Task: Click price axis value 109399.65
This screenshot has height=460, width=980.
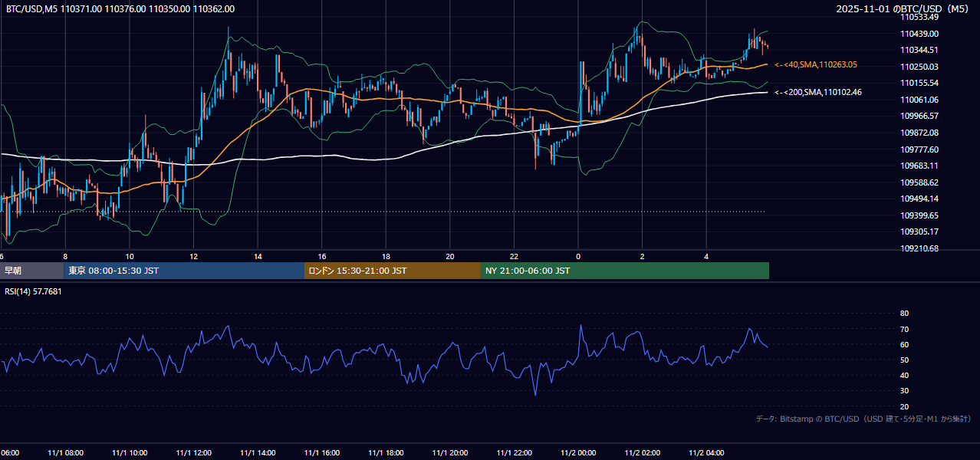Action: (920, 215)
